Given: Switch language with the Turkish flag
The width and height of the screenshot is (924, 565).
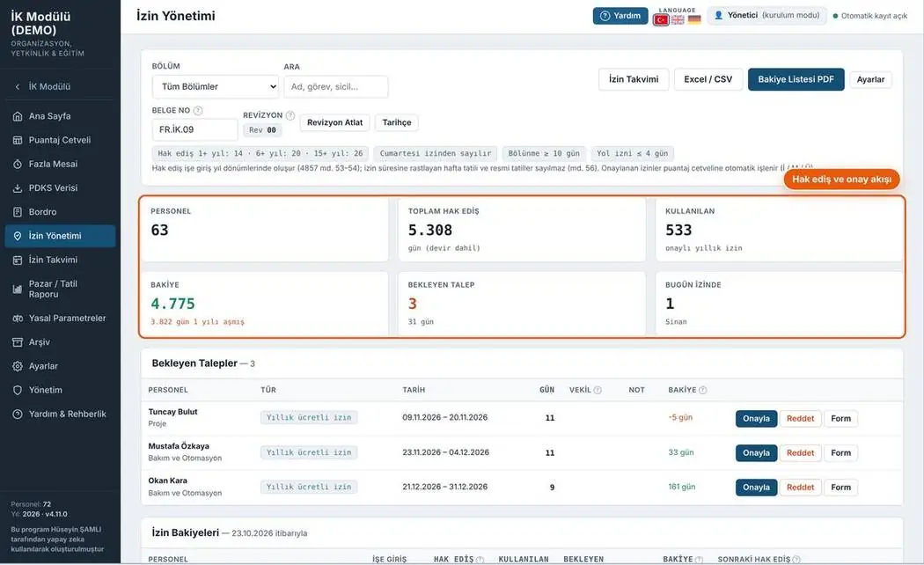Looking at the screenshot, I should pos(661,19).
